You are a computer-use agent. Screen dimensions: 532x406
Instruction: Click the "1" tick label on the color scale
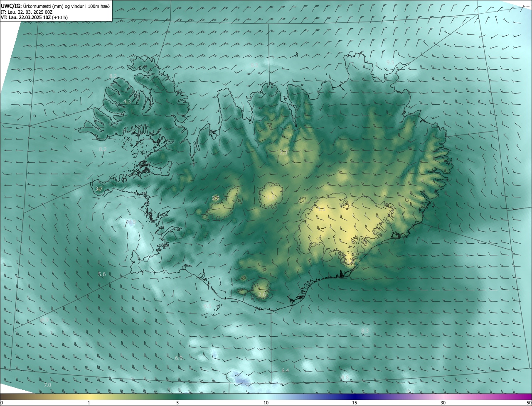click(x=89, y=403)
